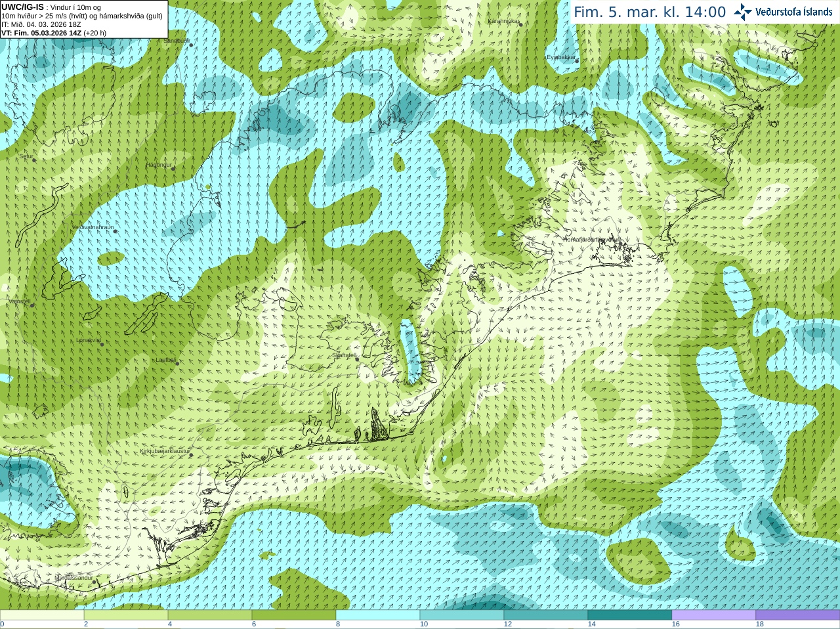Click the Hágöngur station label
Image resolution: width=840 pixels, height=629 pixels.
[x=159, y=165]
